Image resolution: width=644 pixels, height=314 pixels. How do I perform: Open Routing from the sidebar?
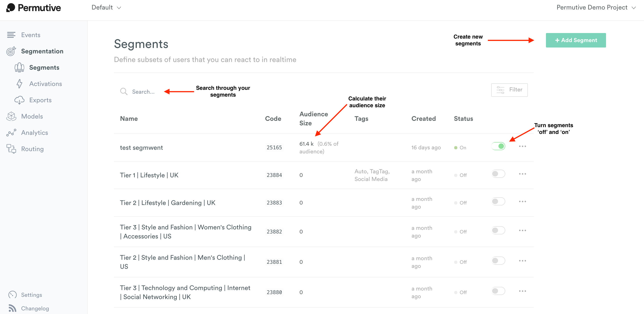pyautogui.click(x=32, y=149)
